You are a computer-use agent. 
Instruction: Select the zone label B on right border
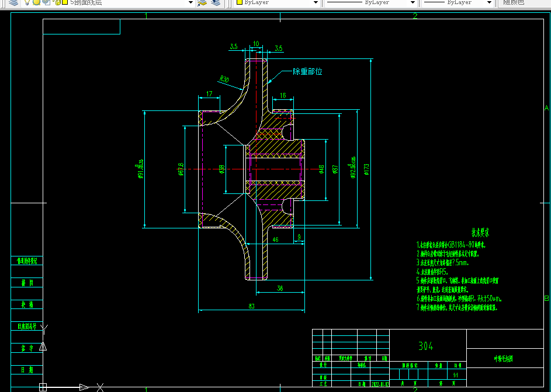(546, 298)
